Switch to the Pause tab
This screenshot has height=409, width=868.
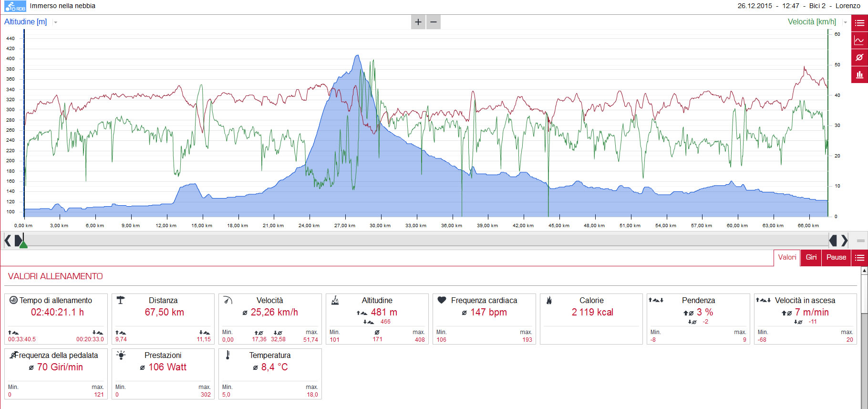[836, 258]
